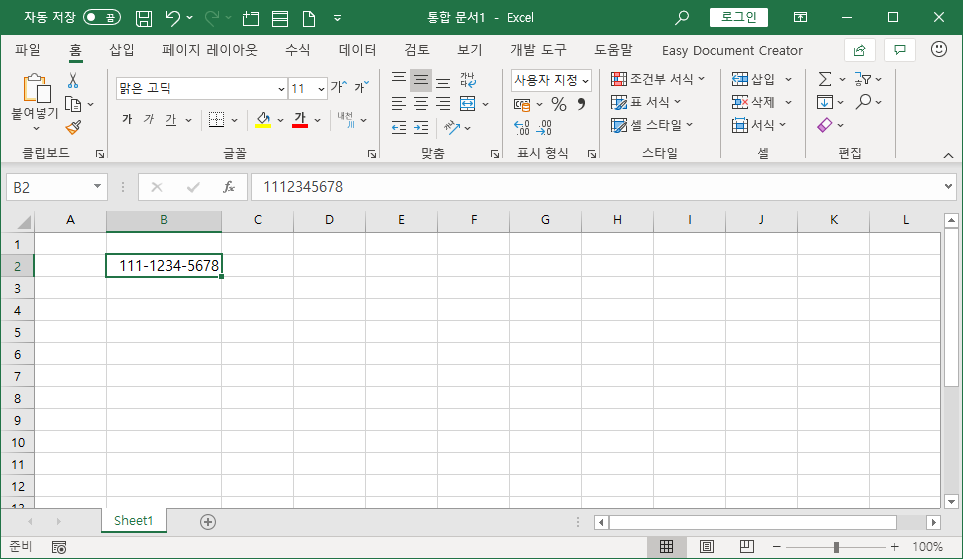Click the Share button

click(860, 50)
